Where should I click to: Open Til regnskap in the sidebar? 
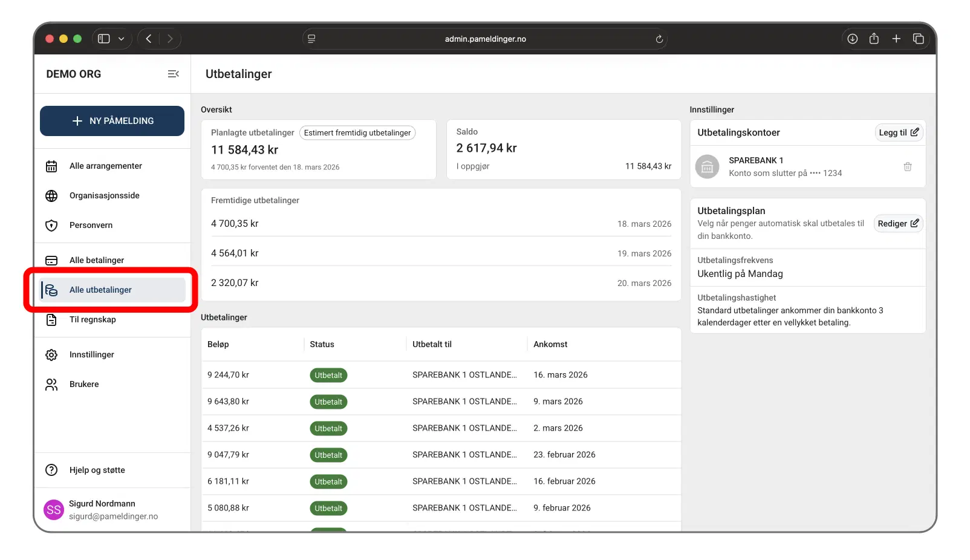pos(93,319)
